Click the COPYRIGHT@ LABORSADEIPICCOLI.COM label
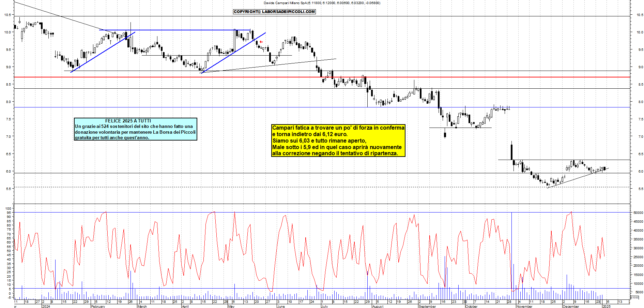Viewport: 644px width, 308px height. (274, 12)
